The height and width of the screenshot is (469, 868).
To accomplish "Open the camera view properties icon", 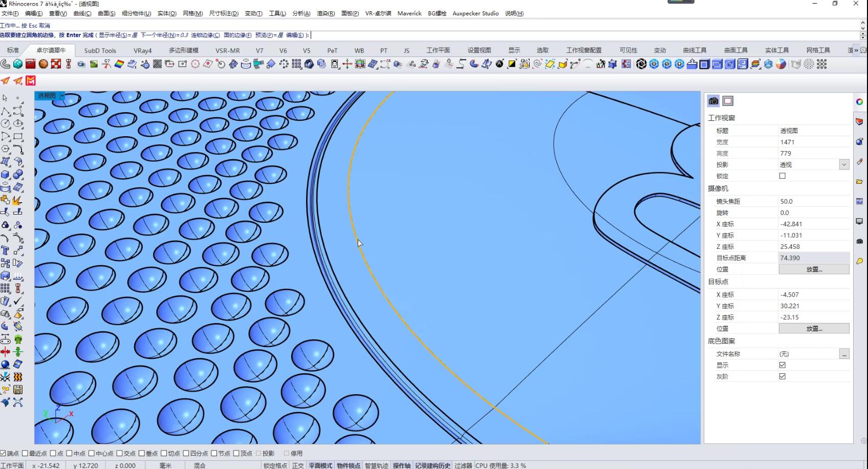I will (x=713, y=101).
